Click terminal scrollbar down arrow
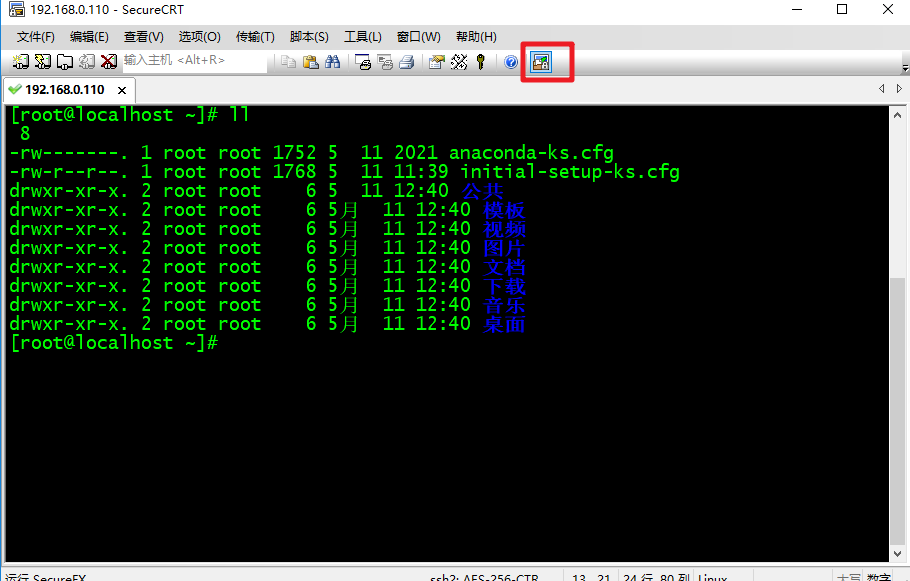 (897, 553)
